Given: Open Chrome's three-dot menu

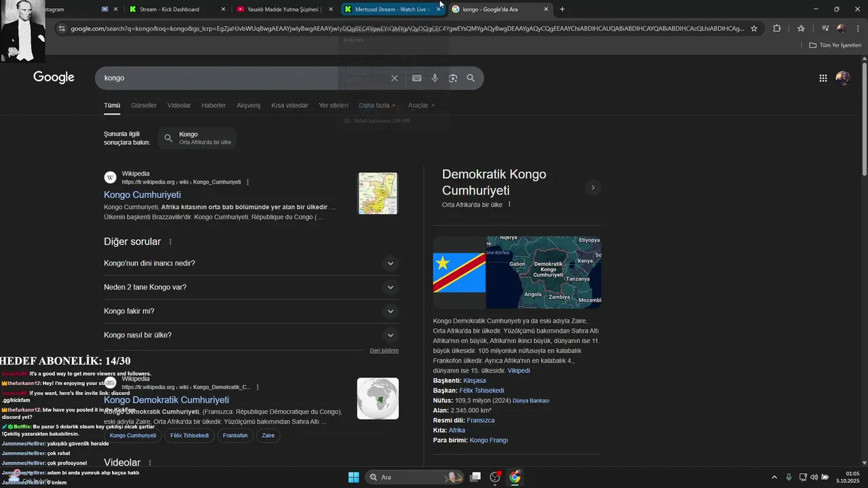Looking at the screenshot, I should (x=856, y=28).
